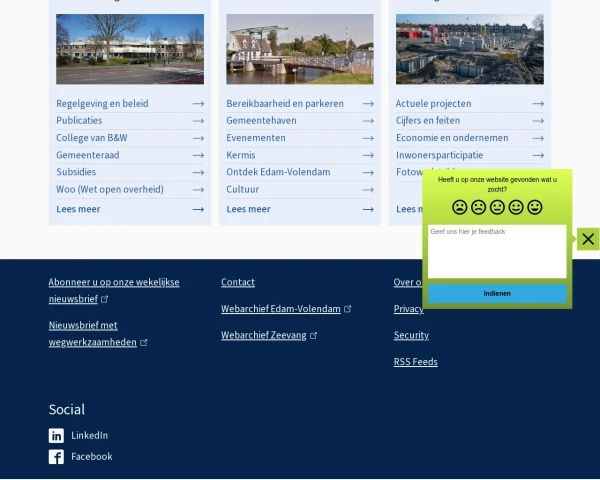
Task: Open the Regelgeving en beleid link
Action: click(102, 103)
